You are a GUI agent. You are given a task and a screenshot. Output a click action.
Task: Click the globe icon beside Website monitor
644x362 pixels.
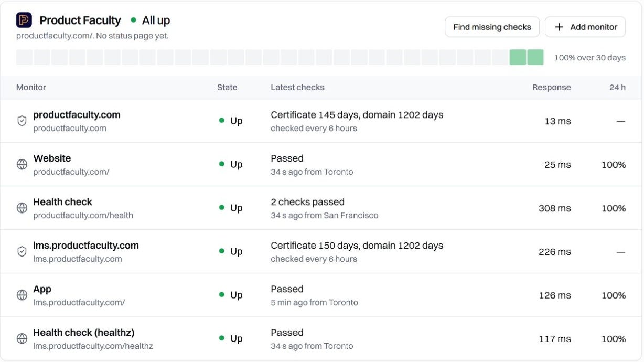pyautogui.click(x=22, y=165)
